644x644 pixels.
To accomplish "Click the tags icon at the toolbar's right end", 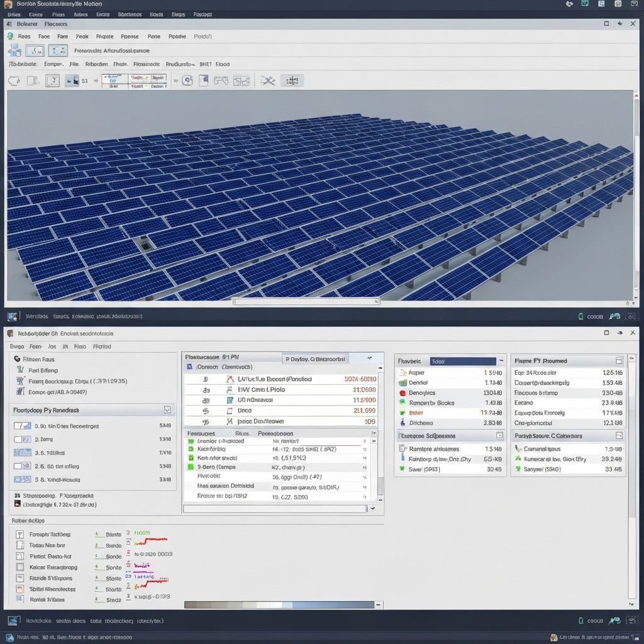I will [292, 80].
